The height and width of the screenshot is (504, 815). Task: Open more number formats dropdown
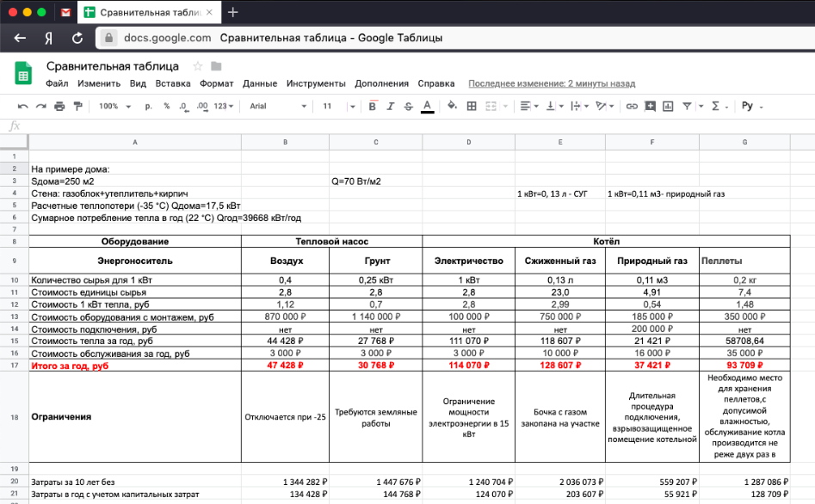pos(224,107)
